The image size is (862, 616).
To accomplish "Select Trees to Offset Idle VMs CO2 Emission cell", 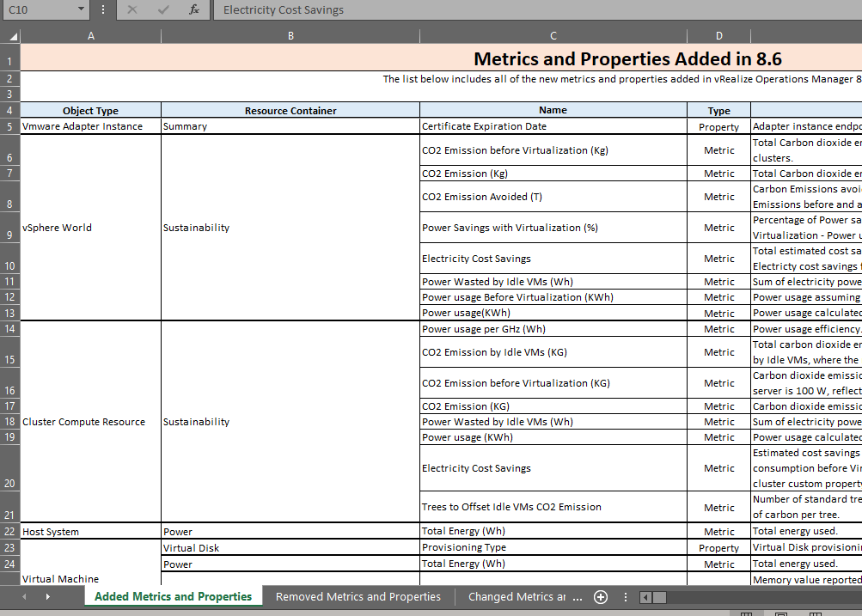I will pyautogui.click(x=553, y=507).
